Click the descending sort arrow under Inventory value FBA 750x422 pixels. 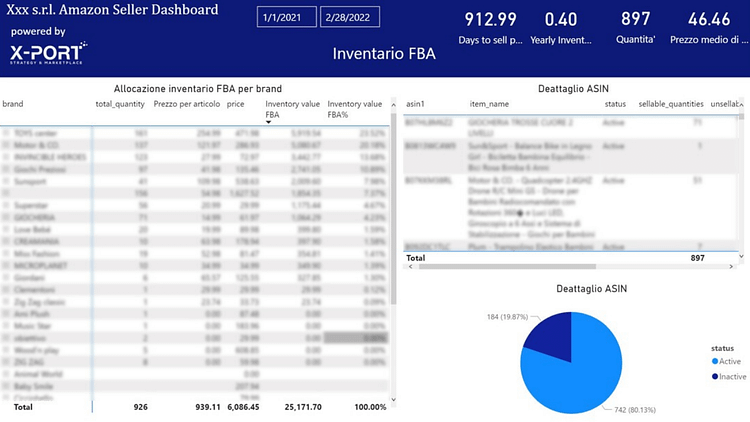tap(268, 122)
